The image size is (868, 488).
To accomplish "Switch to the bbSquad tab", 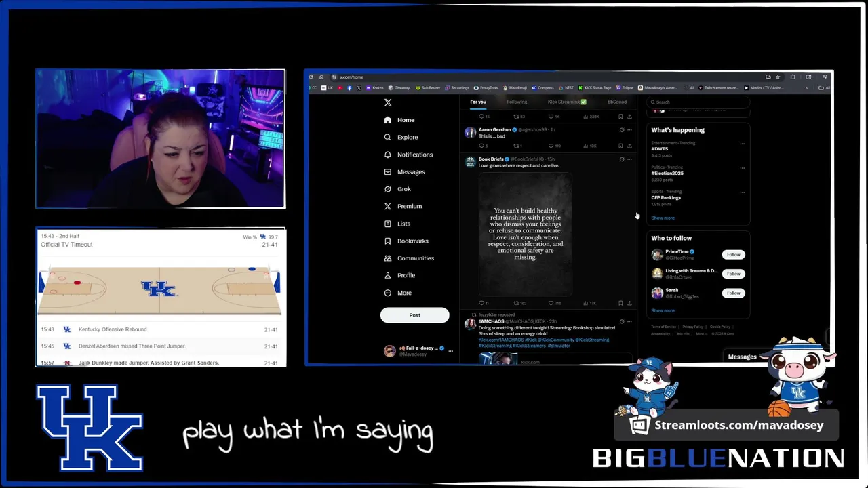I will (x=616, y=102).
